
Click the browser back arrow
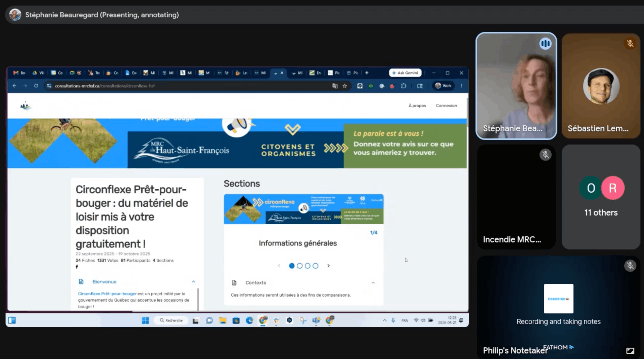pos(14,86)
